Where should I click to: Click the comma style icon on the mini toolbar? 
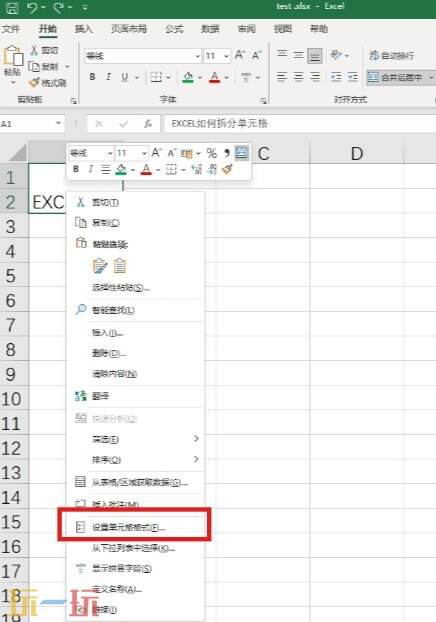[x=227, y=153]
